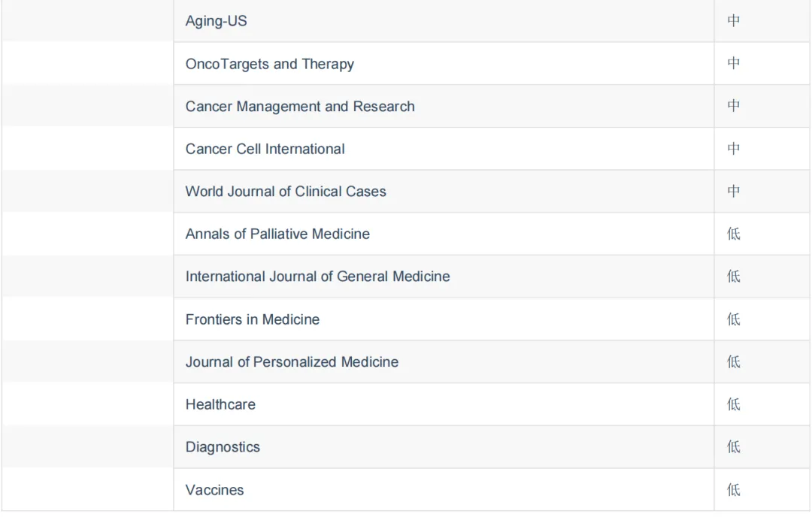Click 中 rating beside OncoTargets and Therapy
This screenshot has height=517, width=812.
point(733,63)
